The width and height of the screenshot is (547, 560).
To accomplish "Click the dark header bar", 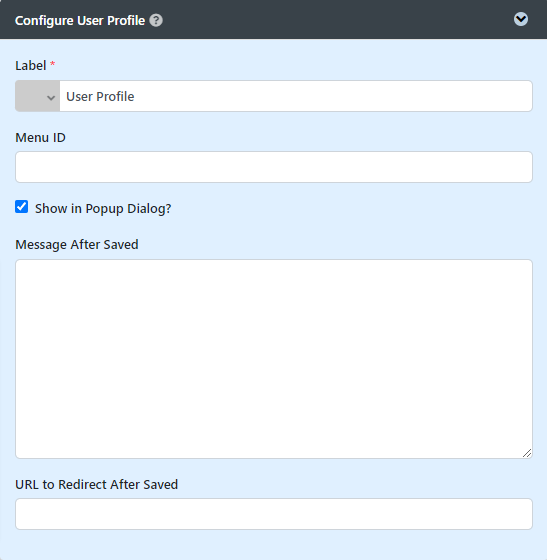I will [274, 19].
